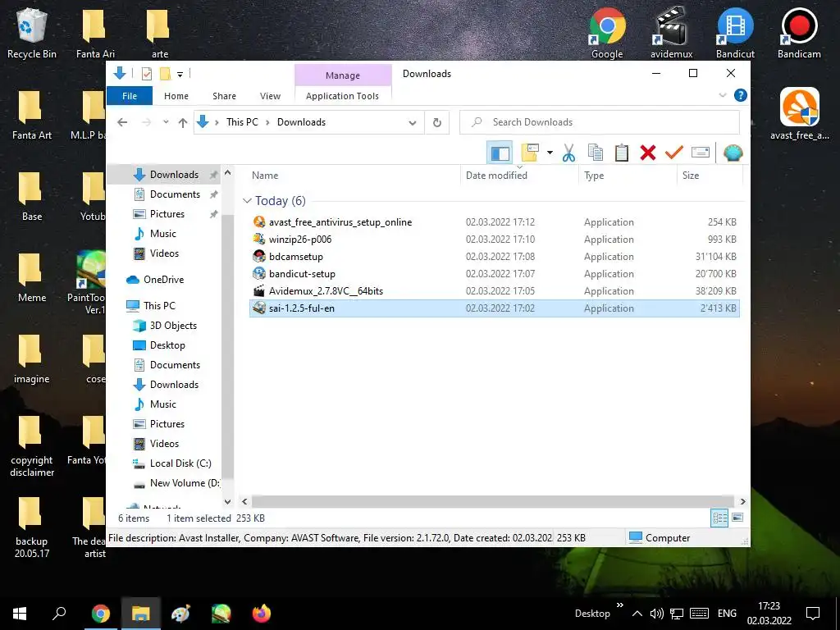Select the winzip26-p006 file
Screen dimensions: 840x630
click(495, 239)
